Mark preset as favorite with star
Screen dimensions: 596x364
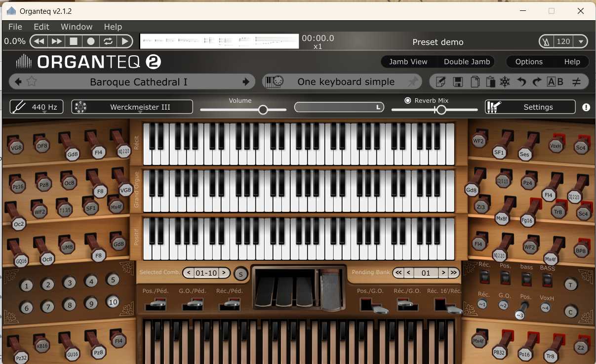[x=32, y=82]
